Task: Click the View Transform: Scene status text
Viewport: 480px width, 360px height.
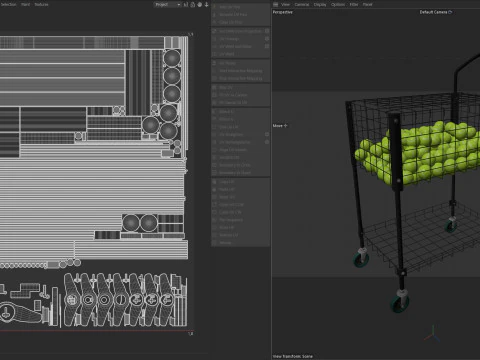Action: [293, 356]
